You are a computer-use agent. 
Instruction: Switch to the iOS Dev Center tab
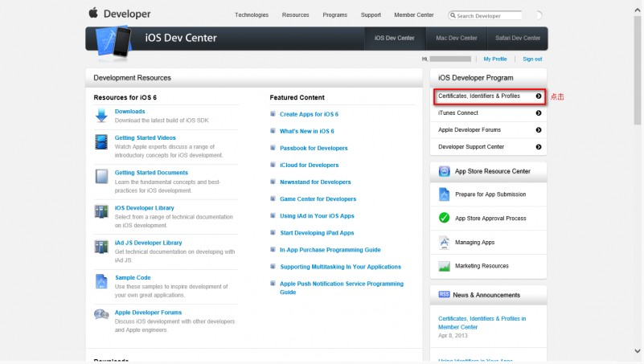pyautogui.click(x=394, y=38)
